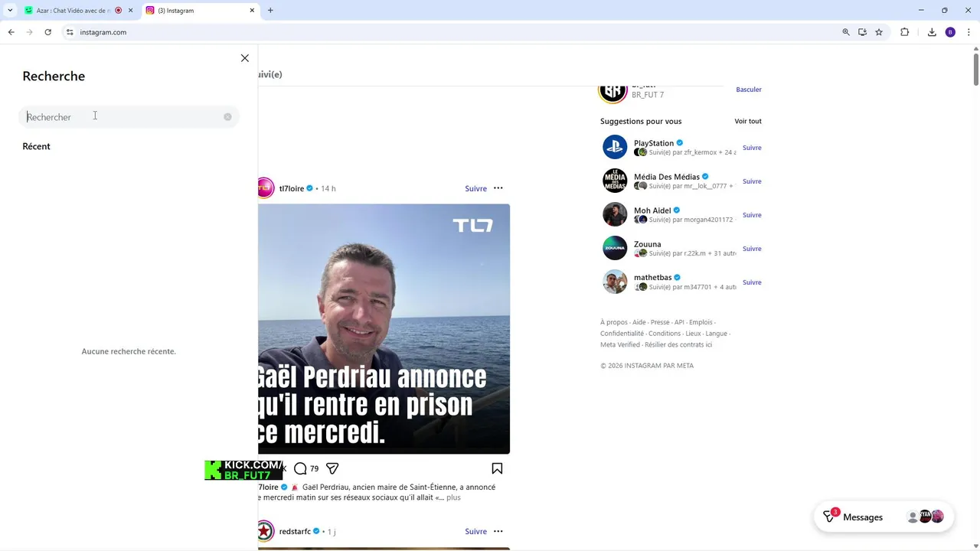Open the Meta Verified footer link

click(x=620, y=344)
